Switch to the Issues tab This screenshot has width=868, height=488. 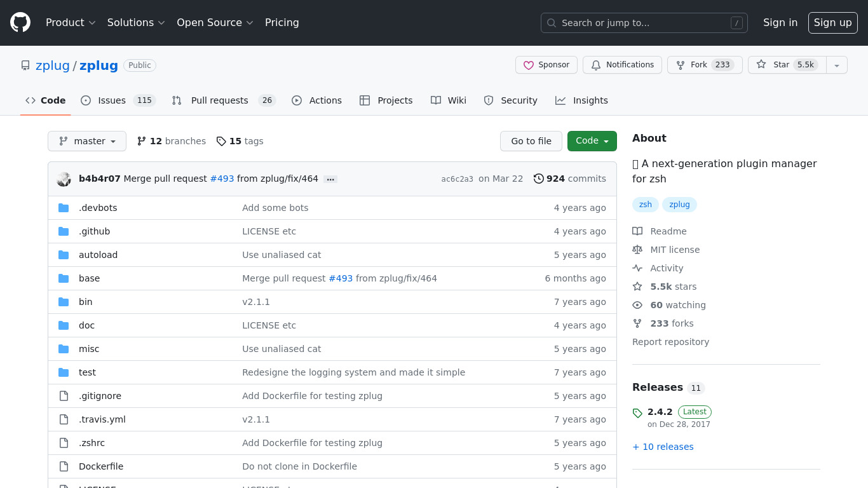click(x=118, y=100)
